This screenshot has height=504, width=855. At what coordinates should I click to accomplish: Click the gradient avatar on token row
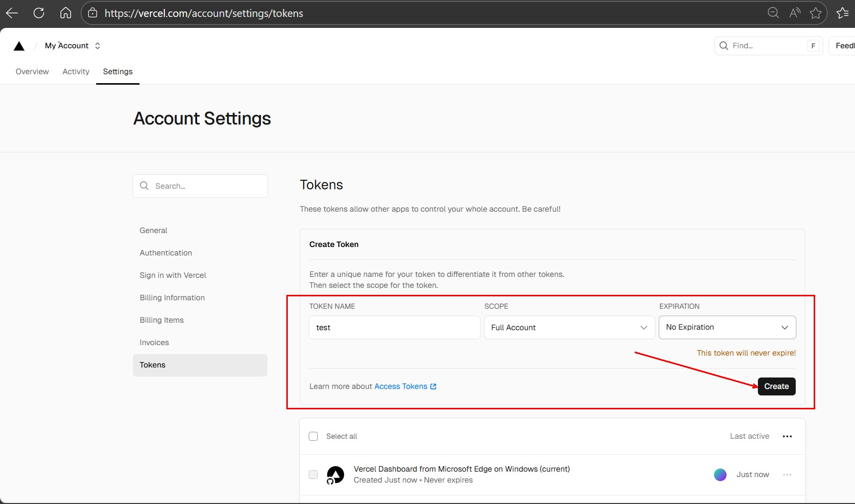click(720, 475)
